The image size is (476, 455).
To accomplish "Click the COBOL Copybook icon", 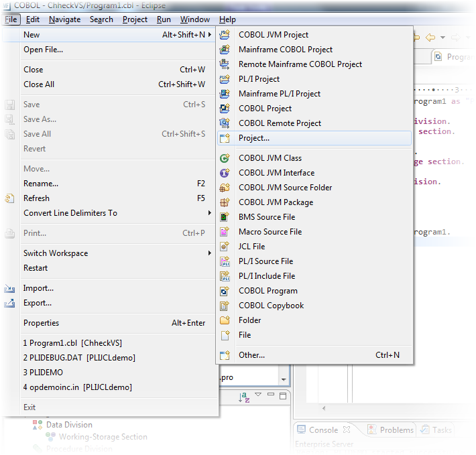I will pos(225,306).
